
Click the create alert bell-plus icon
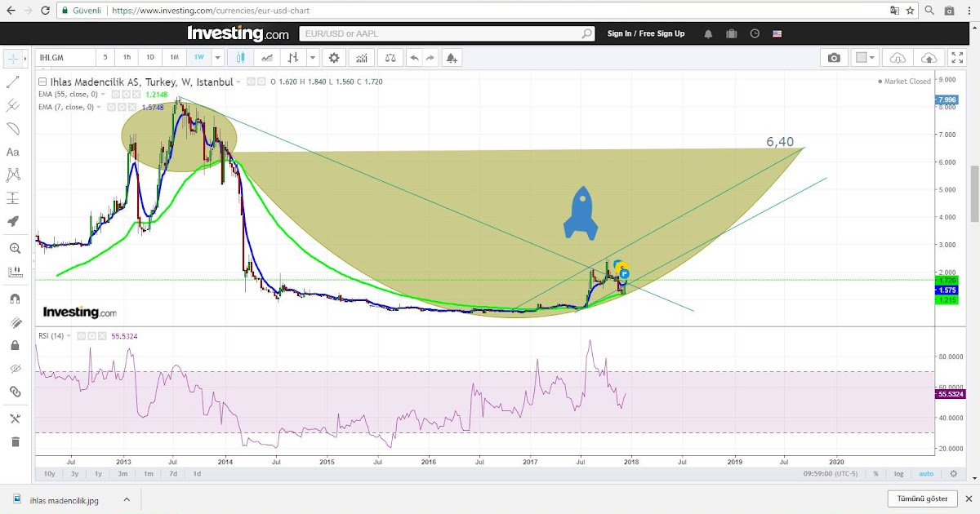click(452, 58)
